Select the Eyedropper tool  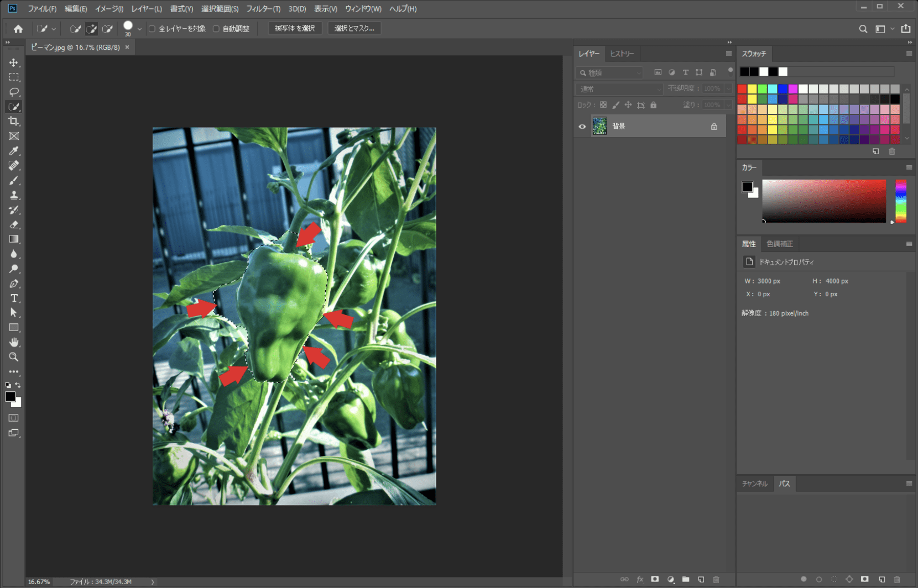point(14,151)
